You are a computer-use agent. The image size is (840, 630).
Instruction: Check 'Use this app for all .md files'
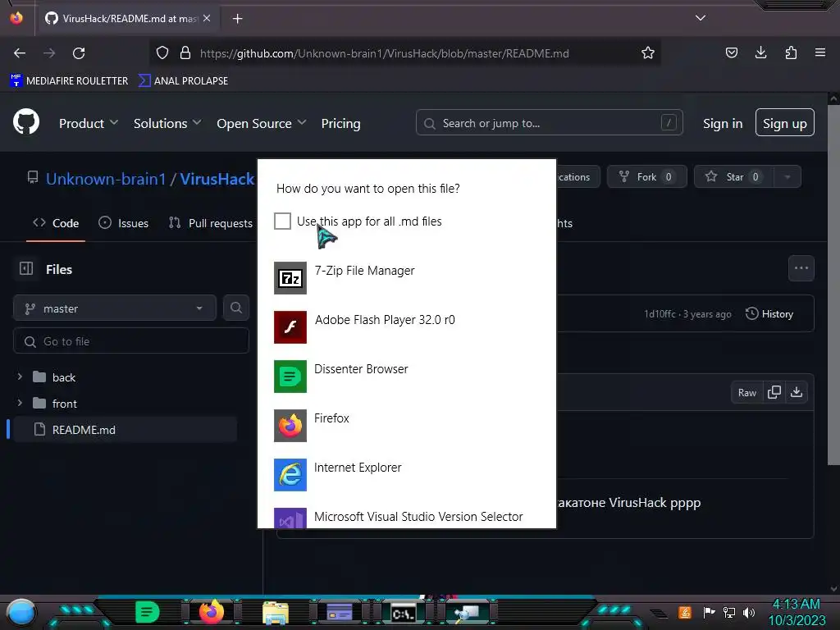point(282,221)
